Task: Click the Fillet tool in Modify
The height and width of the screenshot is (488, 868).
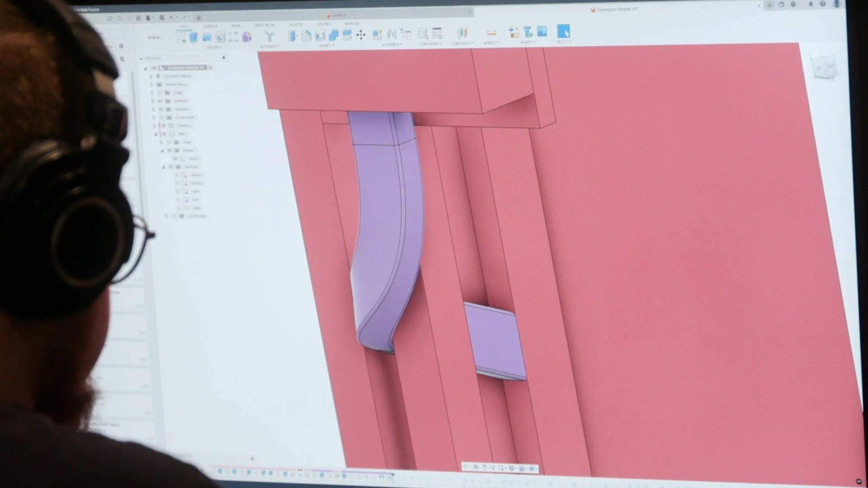Action: pyautogui.click(x=306, y=36)
